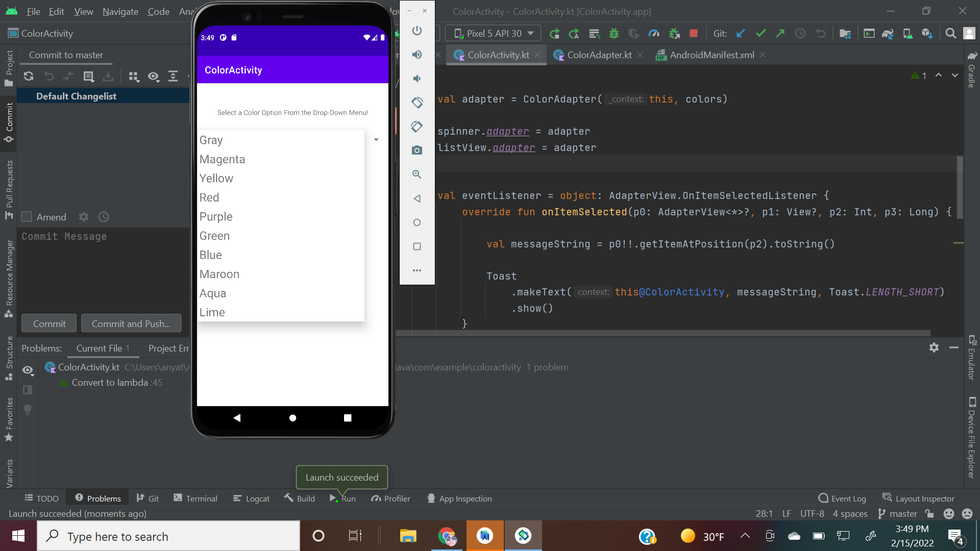Click the Commit and Push button

(131, 324)
